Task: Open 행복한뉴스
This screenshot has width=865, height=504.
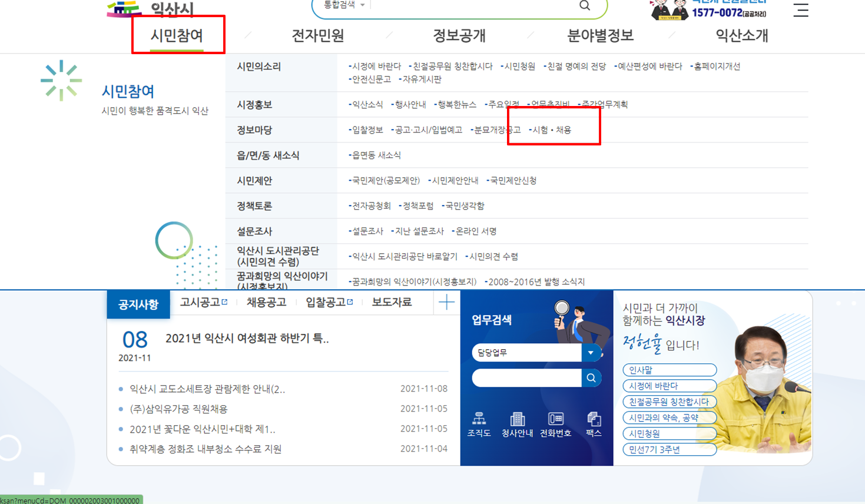Action: pos(456,105)
